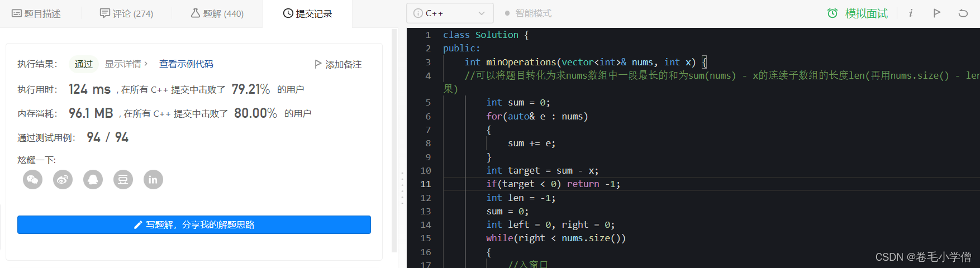This screenshot has height=268, width=980.
Task: Click line number 5 in the gutter
Action: pos(428,103)
